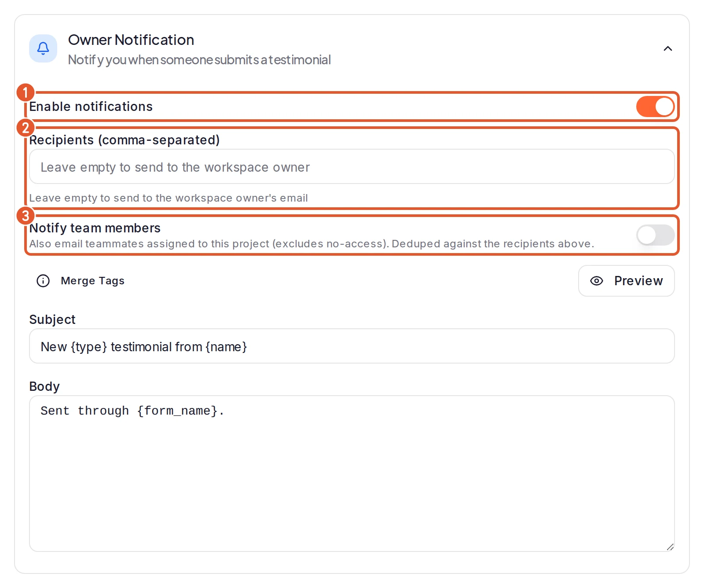704x588 pixels.
Task: Enable the Notify team members switch
Action: click(655, 235)
